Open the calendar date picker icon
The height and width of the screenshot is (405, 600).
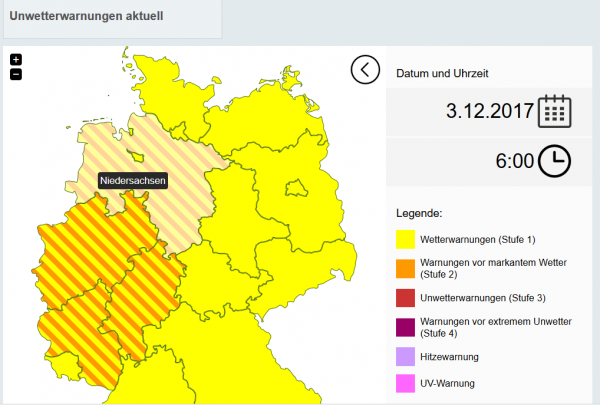click(x=555, y=111)
